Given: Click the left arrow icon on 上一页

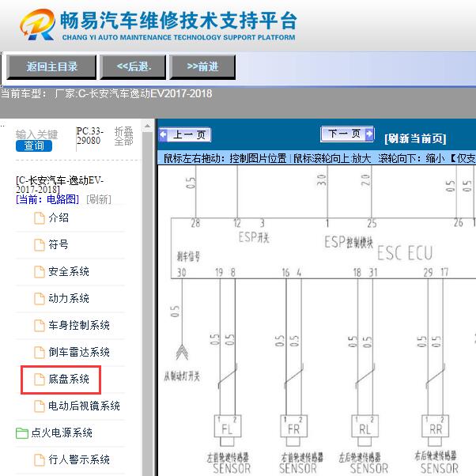Looking at the screenshot, I should coord(163,134).
